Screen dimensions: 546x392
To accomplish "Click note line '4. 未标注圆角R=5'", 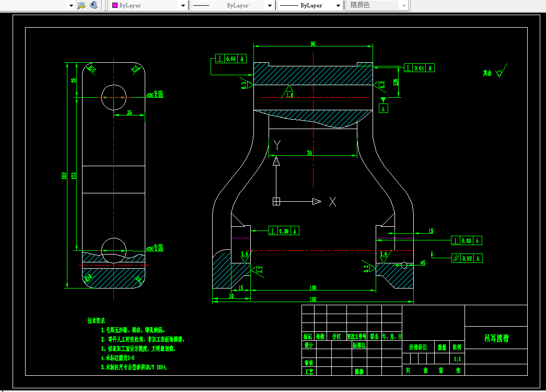I will click(118, 358).
